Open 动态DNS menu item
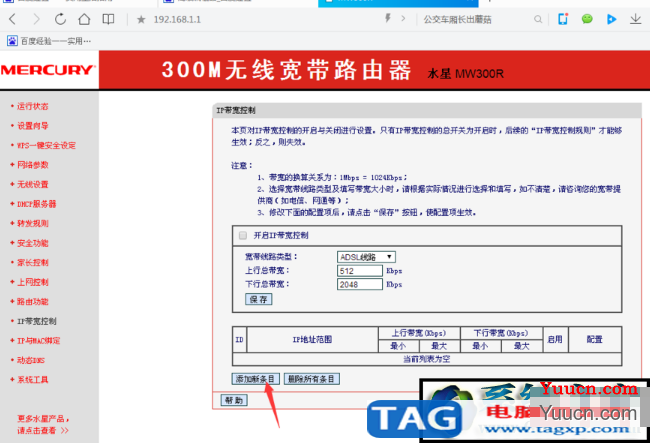The height and width of the screenshot is (443, 650). point(31,360)
